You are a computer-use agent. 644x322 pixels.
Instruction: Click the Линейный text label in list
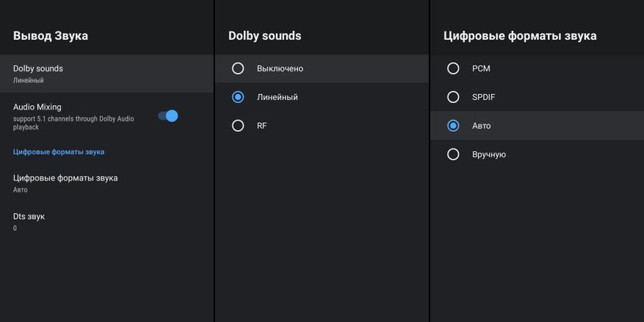278,97
